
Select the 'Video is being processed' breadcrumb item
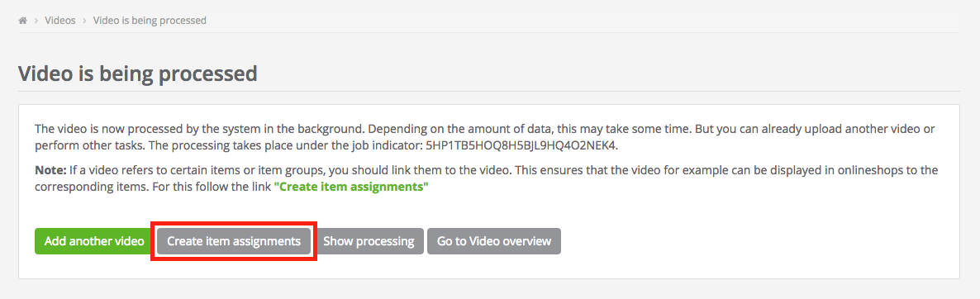coord(150,21)
